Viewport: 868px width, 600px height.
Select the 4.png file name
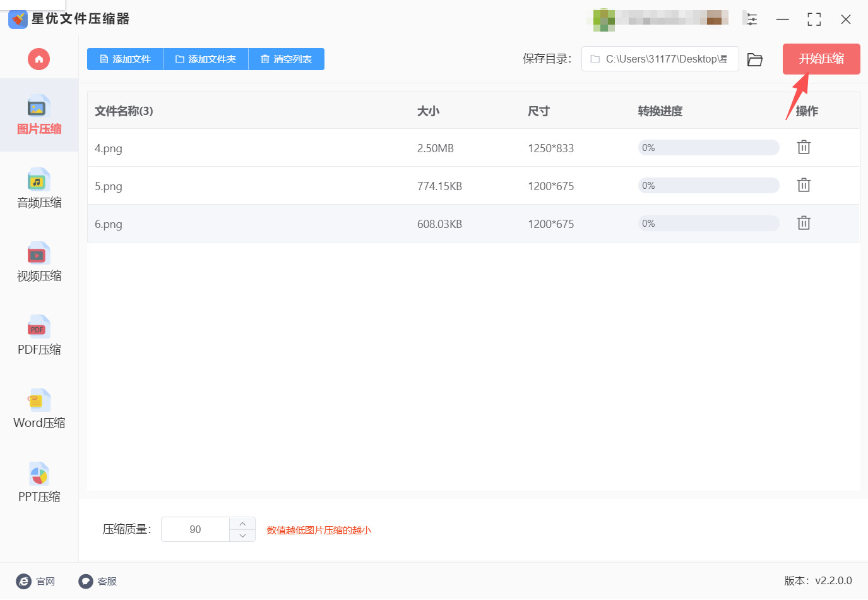[109, 148]
